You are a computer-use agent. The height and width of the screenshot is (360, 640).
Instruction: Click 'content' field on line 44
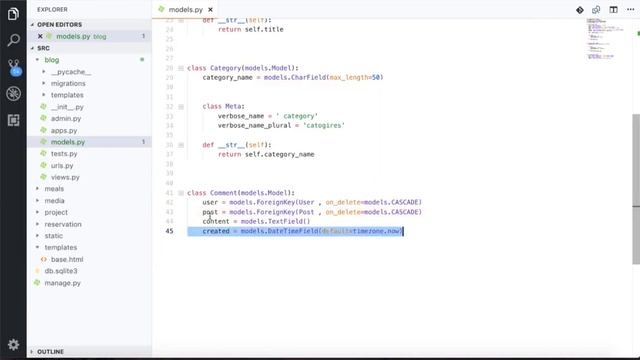(216, 221)
